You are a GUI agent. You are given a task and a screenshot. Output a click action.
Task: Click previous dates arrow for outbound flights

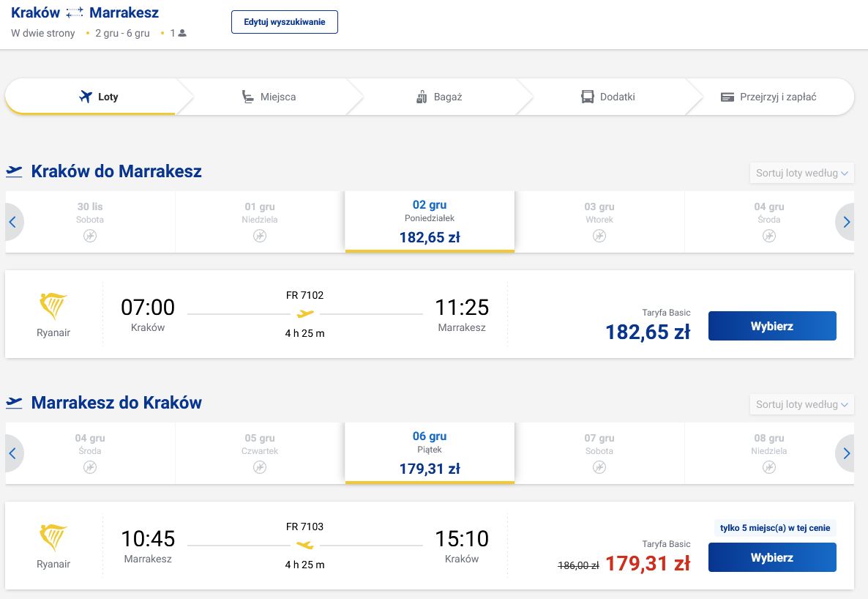[x=13, y=222]
